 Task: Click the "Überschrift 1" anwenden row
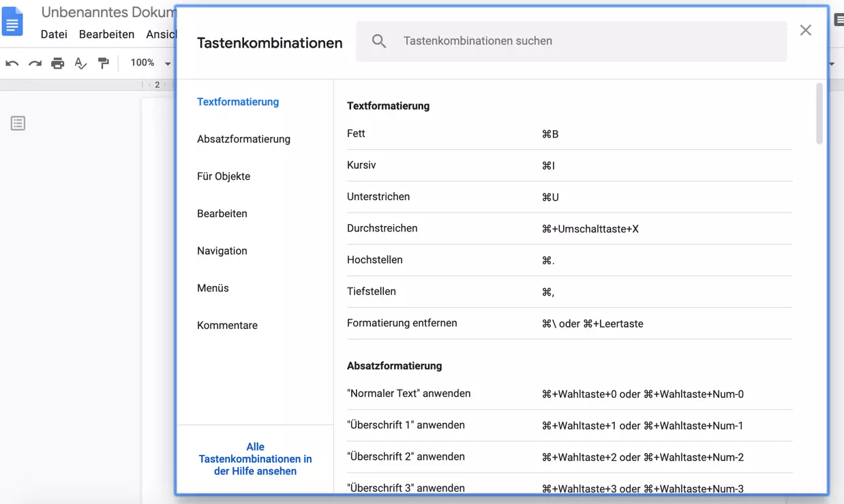coord(569,426)
